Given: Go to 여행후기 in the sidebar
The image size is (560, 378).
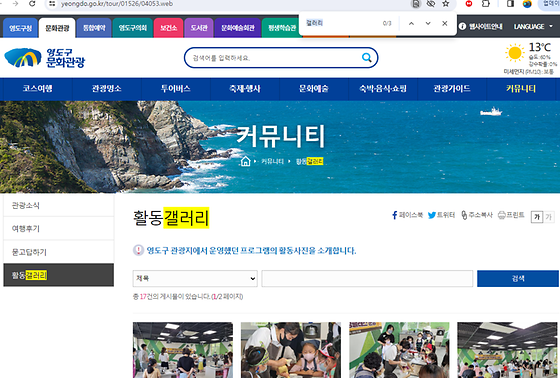Looking at the screenshot, I should pyautogui.click(x=59, y=229).
